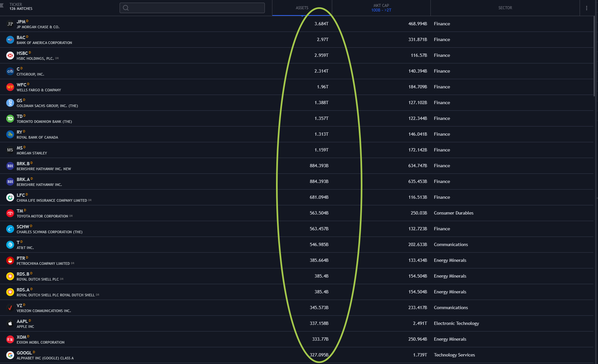Open the AAPL ticker symbol
Image resolution: width=598 pixels, height=364 pixels.
pos(22,321)
